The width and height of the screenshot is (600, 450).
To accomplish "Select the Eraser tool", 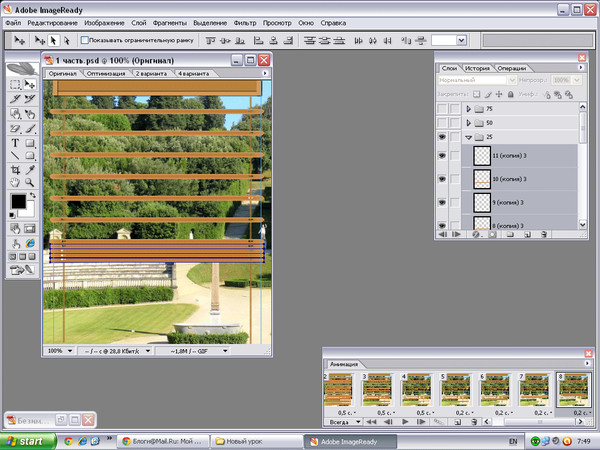I will pos(15,129).
